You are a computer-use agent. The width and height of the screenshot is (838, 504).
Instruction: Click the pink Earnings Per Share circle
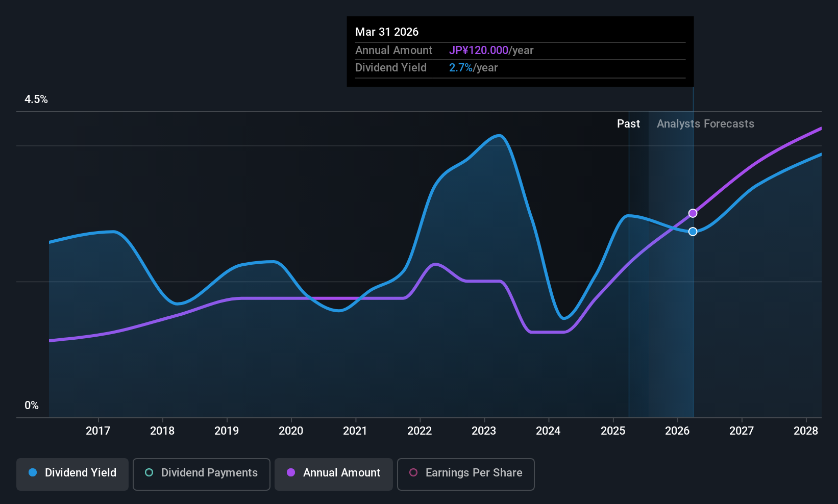pyautogui.click(x=413, y=472)
